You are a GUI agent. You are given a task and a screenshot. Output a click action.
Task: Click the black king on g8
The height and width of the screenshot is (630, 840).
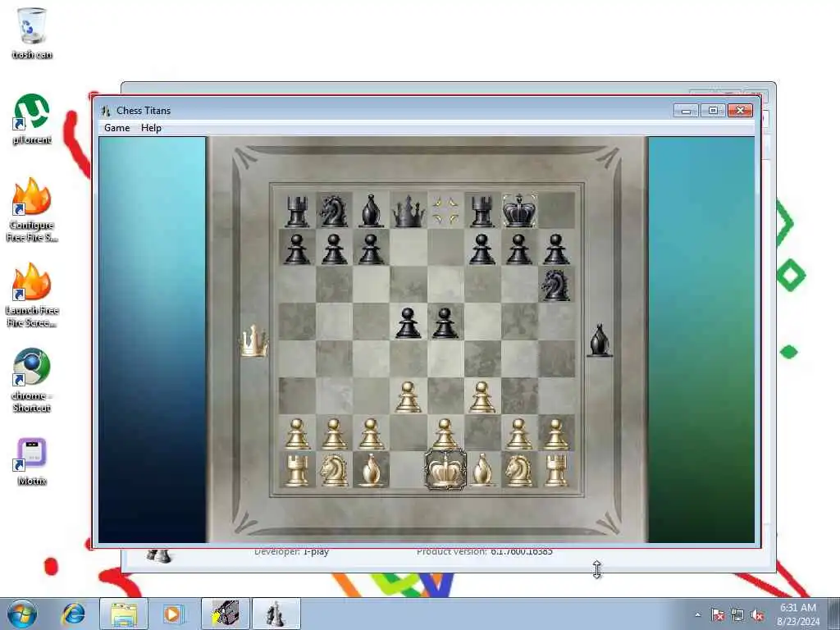click(519, 211)
